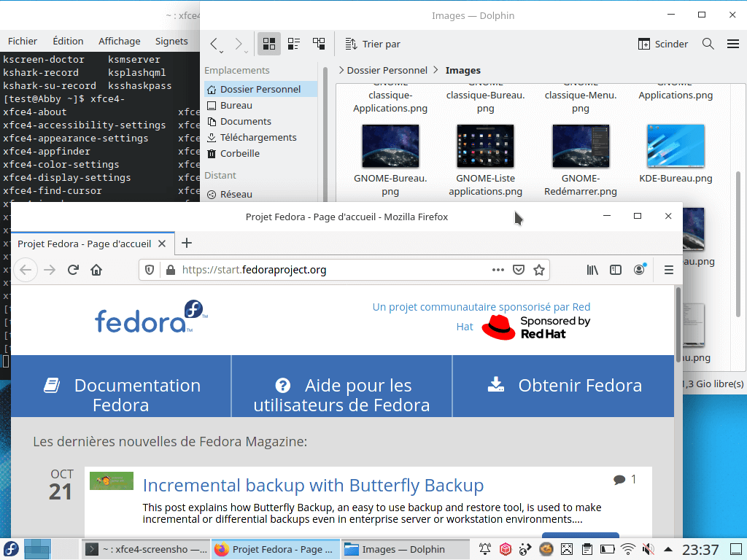This screenshot has height=560, width=747.
Task: Go back in Dolphin file manager
Action: (x=214, y=44)
